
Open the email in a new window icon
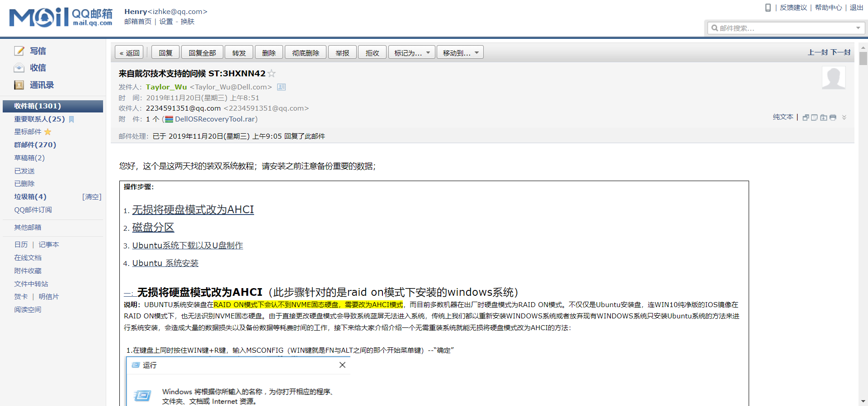click(806, 117)
